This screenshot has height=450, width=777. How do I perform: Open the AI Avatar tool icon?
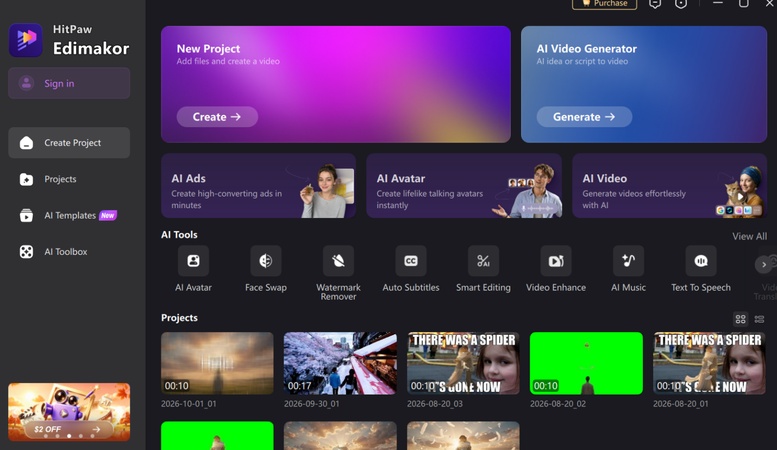point(193,261)
